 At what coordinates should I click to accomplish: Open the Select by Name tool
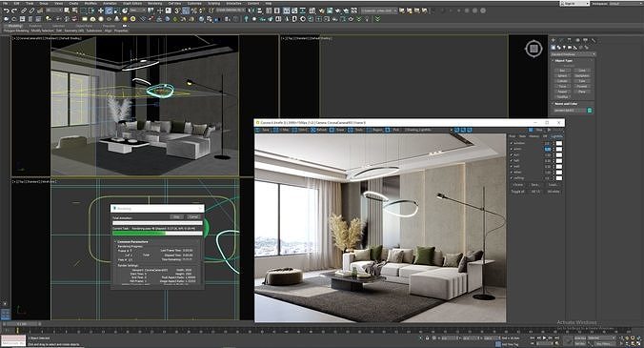pos(74,10)
